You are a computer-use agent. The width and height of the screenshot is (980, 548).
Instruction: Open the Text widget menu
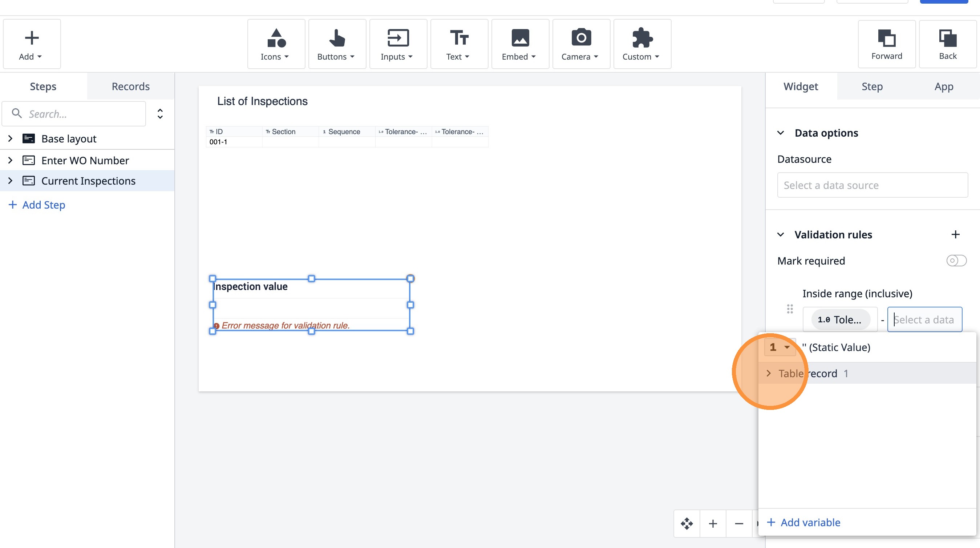[x=459, y=44]
